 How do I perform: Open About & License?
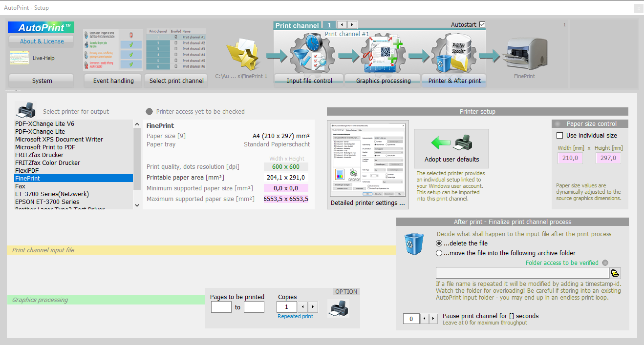click(42, 41)
